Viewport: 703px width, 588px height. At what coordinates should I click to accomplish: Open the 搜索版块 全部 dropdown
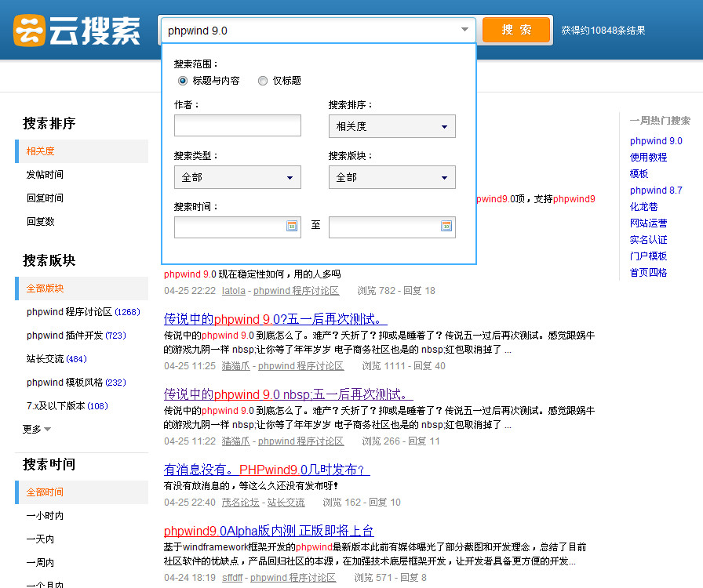click(x=392, y=177)
